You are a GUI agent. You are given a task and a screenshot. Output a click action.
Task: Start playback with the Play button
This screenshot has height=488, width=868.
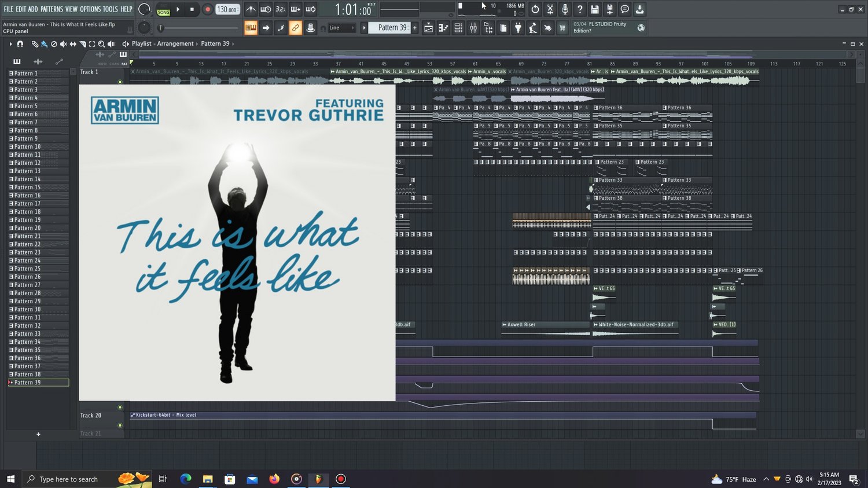(x=178, y=9)
